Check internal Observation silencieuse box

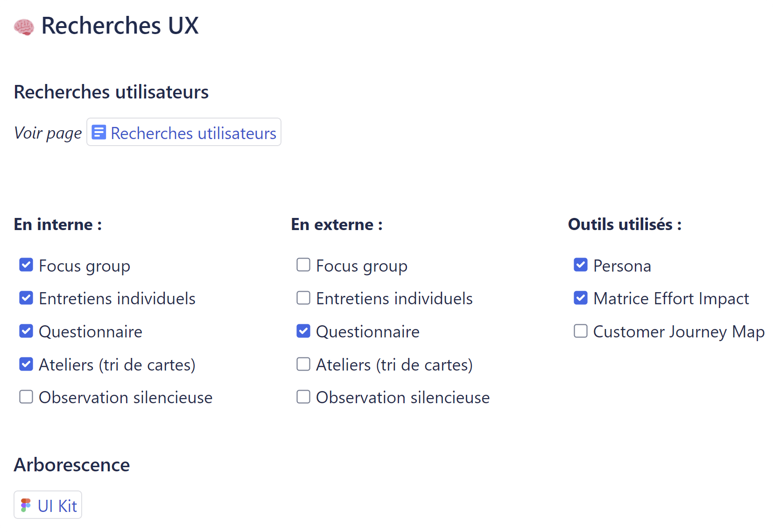(x=26, y=397)
